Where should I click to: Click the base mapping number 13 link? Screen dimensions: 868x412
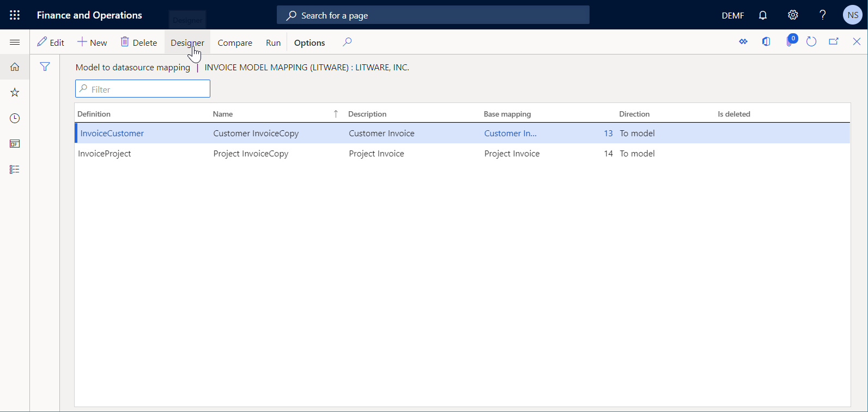608,134
